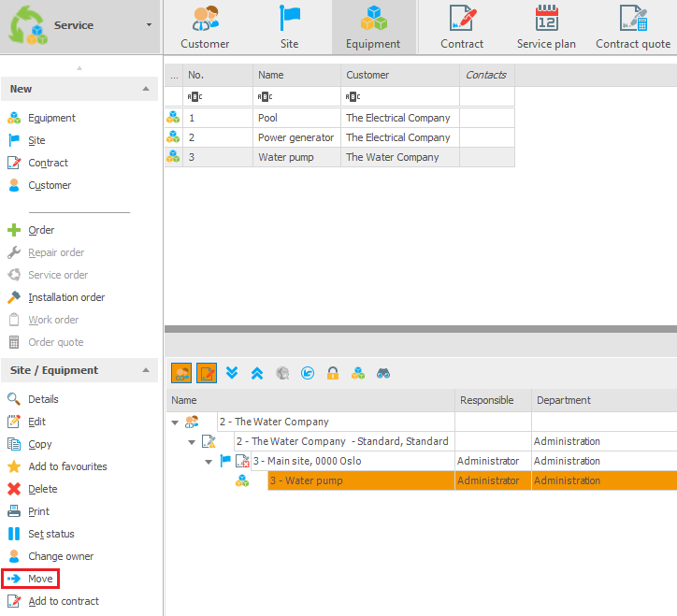Click the blue circular back arrow icon

click(x=308, y=373)
